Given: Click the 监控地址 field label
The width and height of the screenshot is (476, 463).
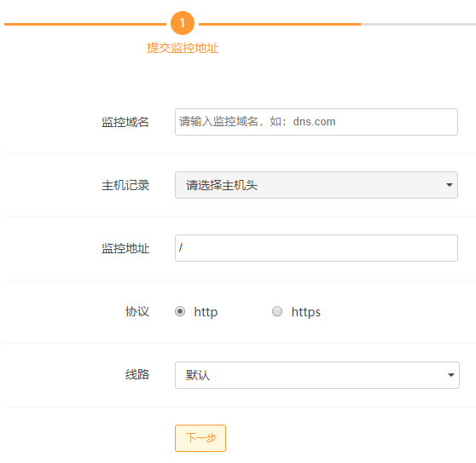Looking at the screenshot, I should (125, 248).
